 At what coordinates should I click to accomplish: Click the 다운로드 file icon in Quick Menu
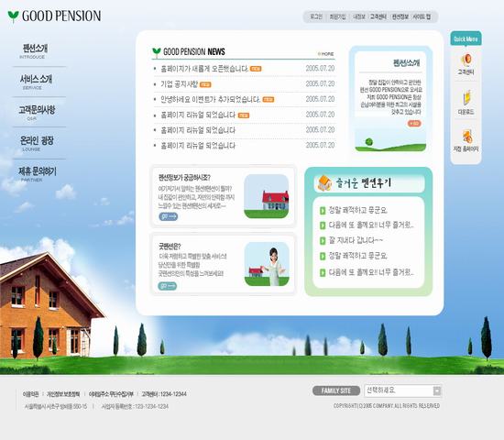[466, 98]
